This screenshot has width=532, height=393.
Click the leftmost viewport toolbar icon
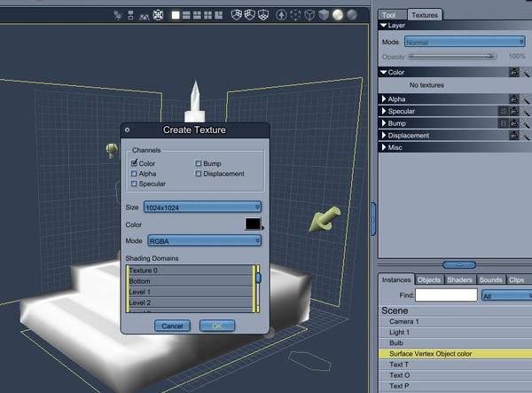(x=117, y=15)
